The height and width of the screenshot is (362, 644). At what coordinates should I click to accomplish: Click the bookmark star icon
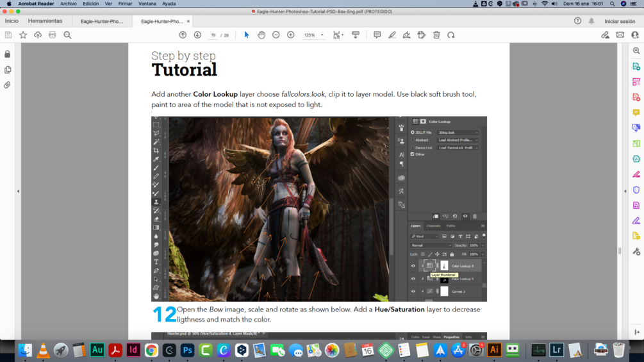(x=23, y=35)
